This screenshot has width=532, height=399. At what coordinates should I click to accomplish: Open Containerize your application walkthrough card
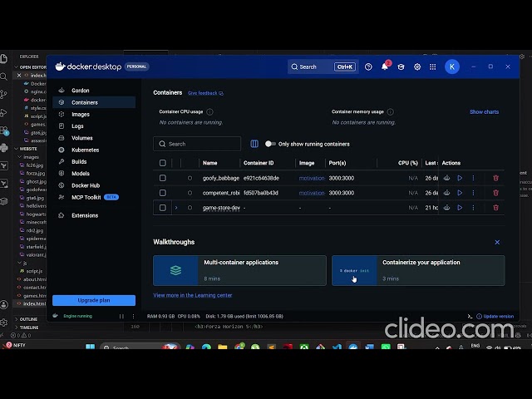418,270
